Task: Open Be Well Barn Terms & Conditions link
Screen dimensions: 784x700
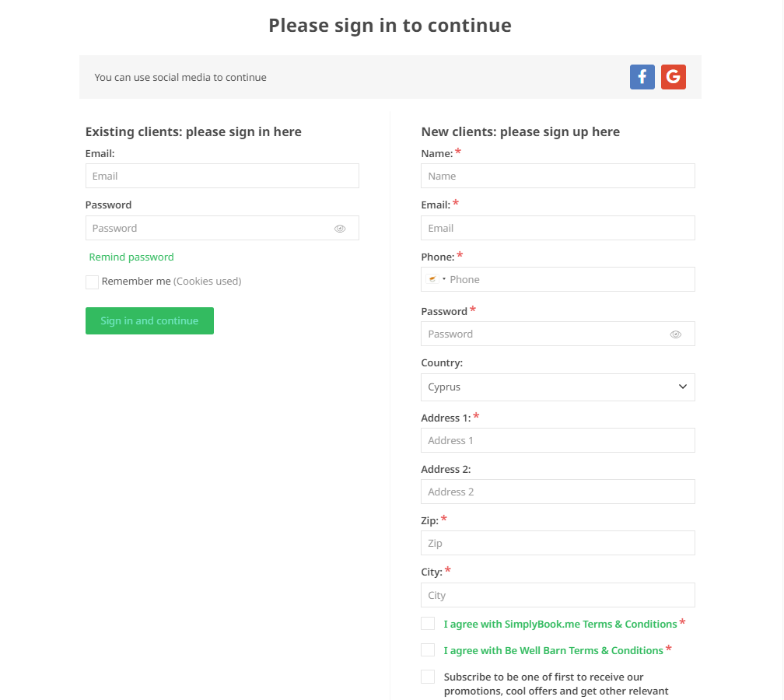Action: (553, 650)
